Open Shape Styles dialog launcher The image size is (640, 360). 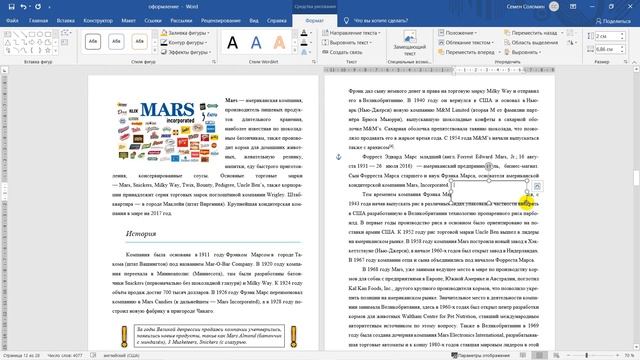tap(213, 62)
